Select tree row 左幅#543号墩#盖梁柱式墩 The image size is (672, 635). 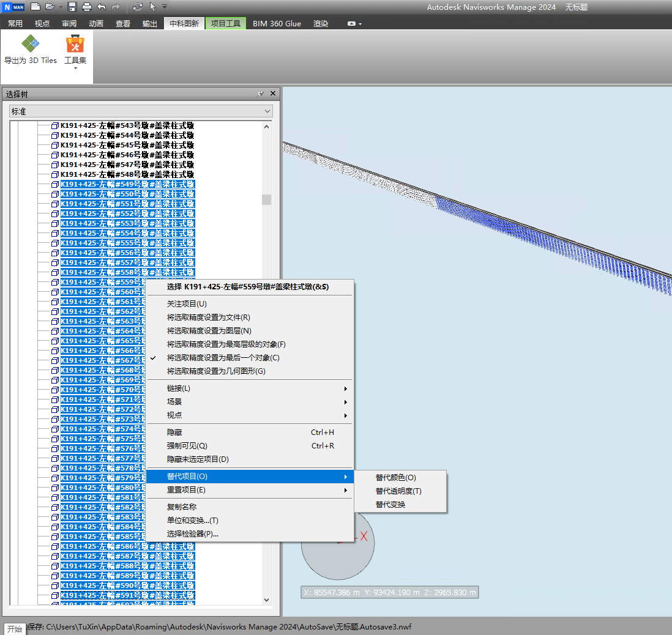click(127, 125)
